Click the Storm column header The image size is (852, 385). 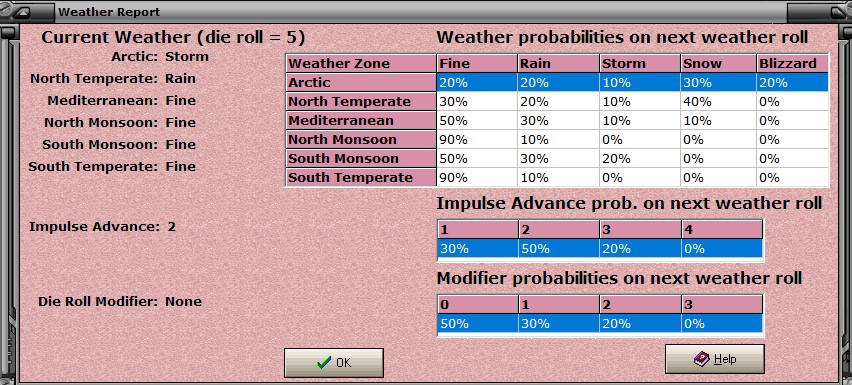tap(640, 64)
